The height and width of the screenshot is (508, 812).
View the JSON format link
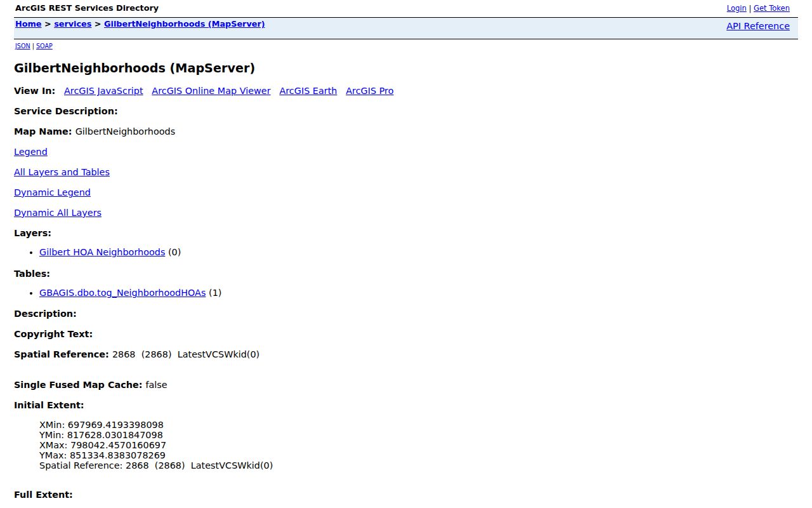[x=23, y=46]
